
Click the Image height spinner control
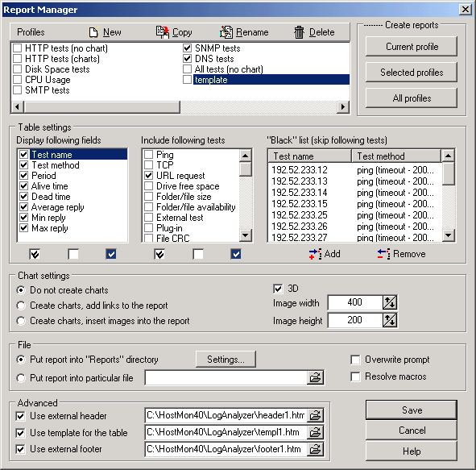(x=390, y=320)
